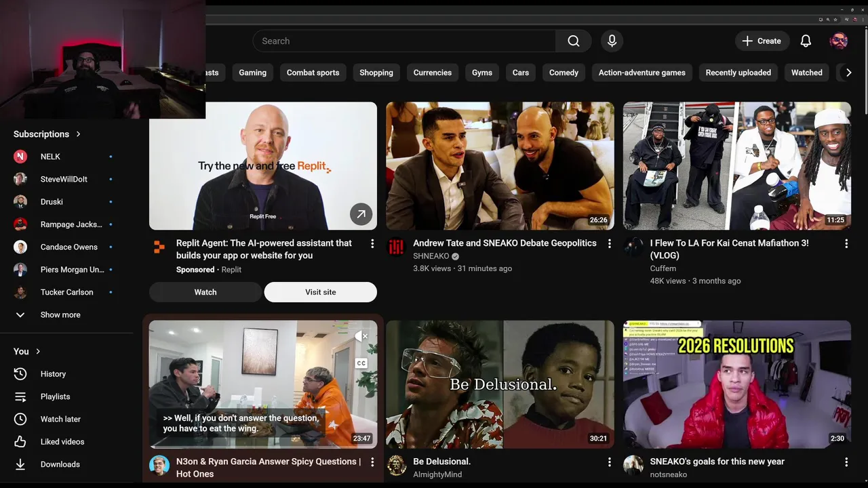This screenshot has height=488, width=868.
Task: Open options for Be Delusional video
Action: [x=609, y=462]
